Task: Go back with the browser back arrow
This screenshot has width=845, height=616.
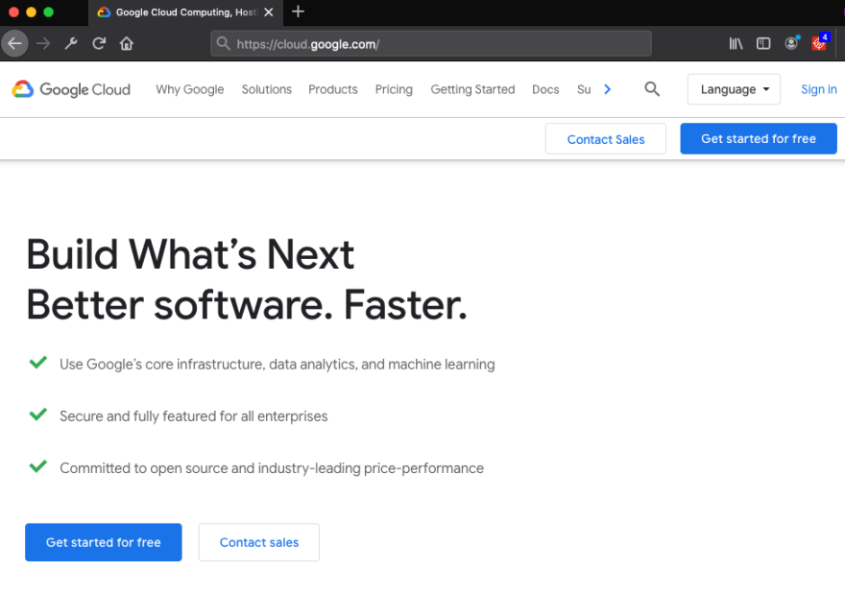Action: 15,43
